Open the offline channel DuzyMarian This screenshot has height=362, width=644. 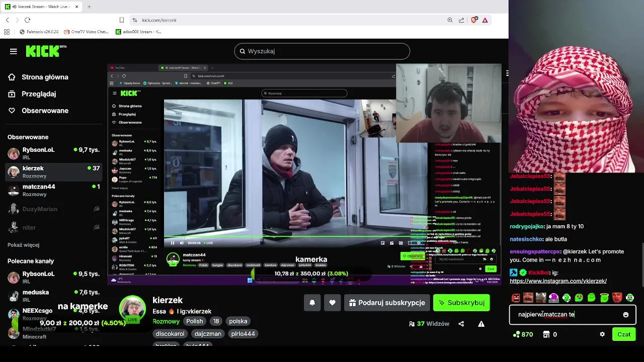(x=53, y=209)
